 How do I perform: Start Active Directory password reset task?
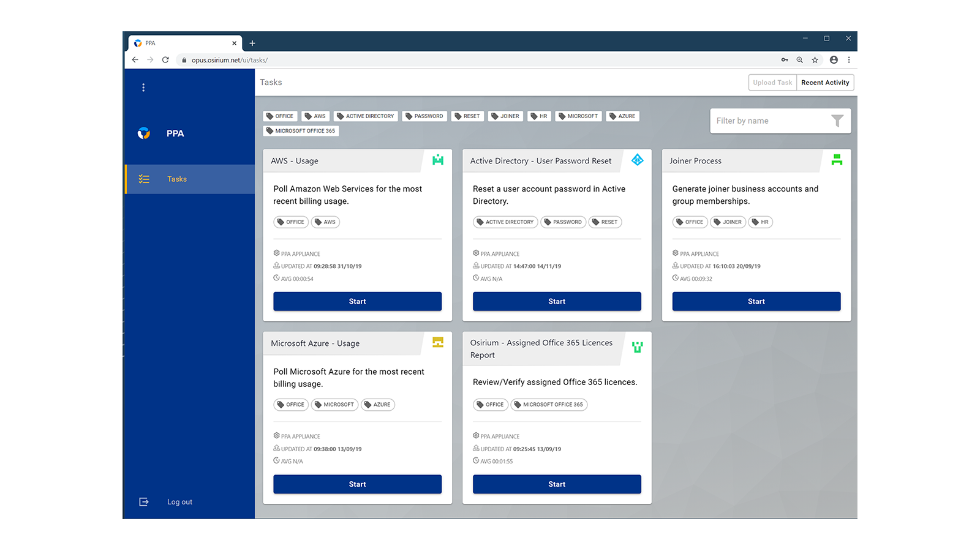pos(557,301)
